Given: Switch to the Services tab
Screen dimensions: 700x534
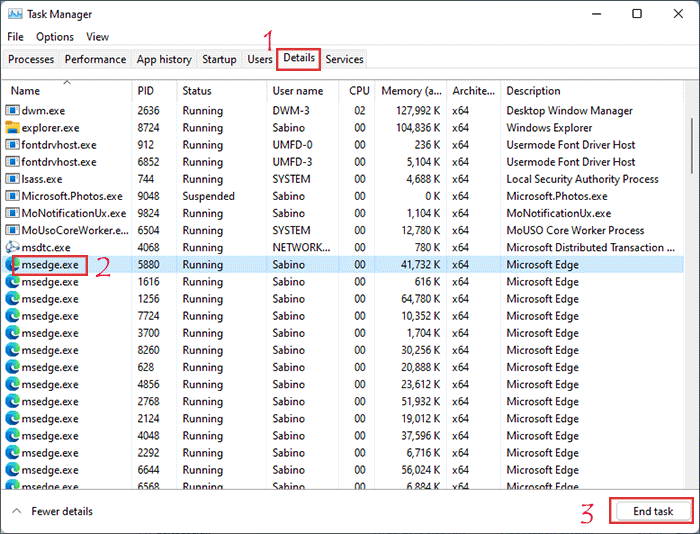Looking at the screenshot, I should tap(344, 59).
